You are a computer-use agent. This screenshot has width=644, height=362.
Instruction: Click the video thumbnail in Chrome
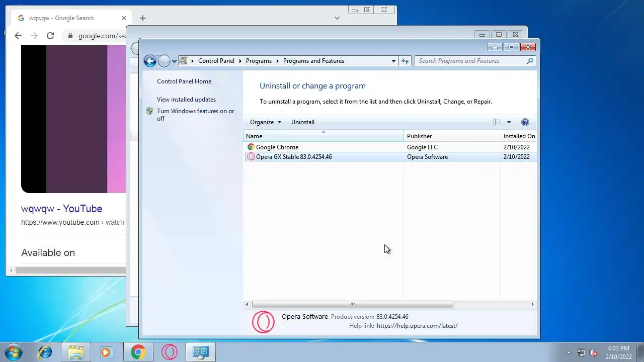[x=73, y=119]
